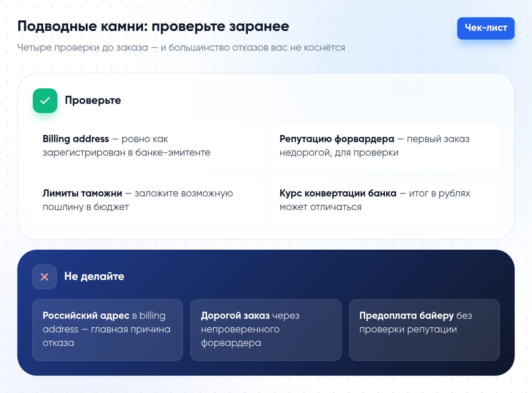Click the heading Подводные камни: проверьте заранее

153,27
